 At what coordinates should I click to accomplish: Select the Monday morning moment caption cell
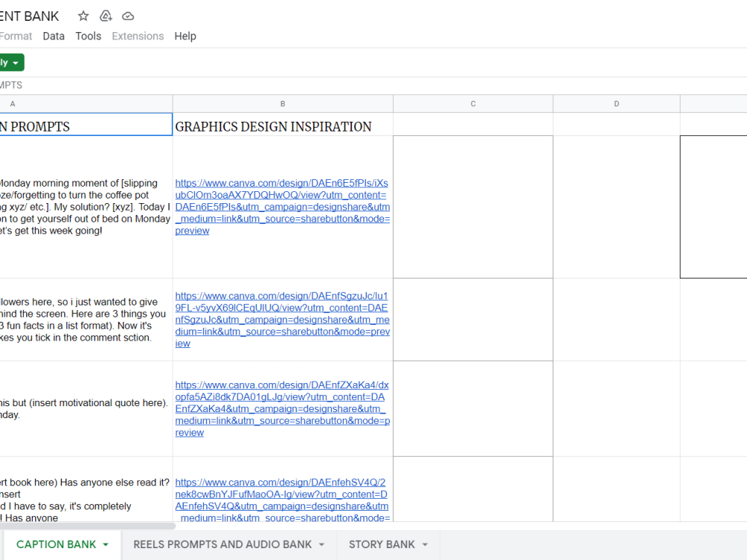(x=86, y=207)
